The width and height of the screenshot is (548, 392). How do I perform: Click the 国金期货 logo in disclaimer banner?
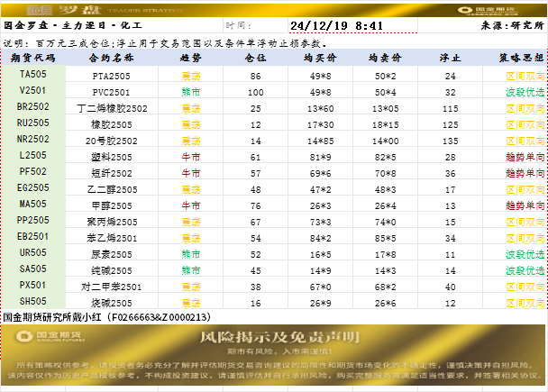(50, 336)
